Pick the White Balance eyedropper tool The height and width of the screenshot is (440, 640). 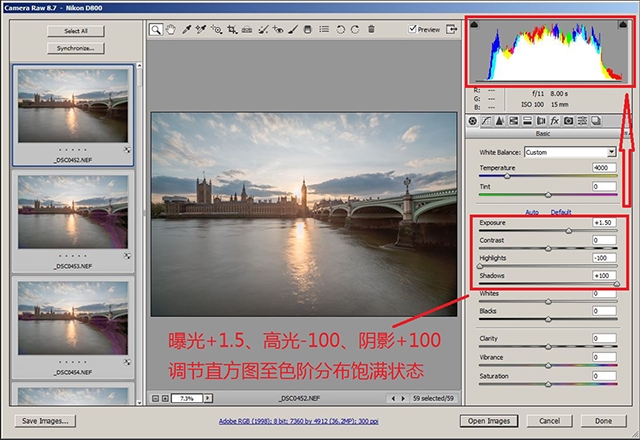click(186, 30)
